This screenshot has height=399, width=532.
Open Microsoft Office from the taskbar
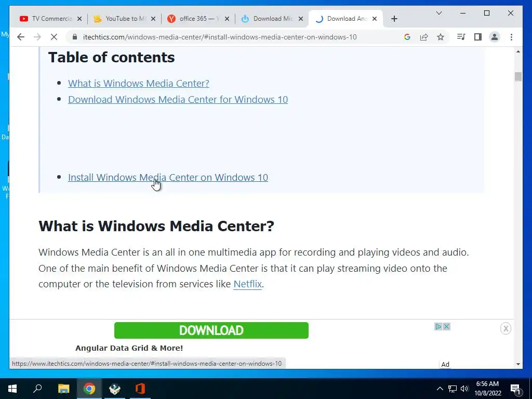(140, 389)
